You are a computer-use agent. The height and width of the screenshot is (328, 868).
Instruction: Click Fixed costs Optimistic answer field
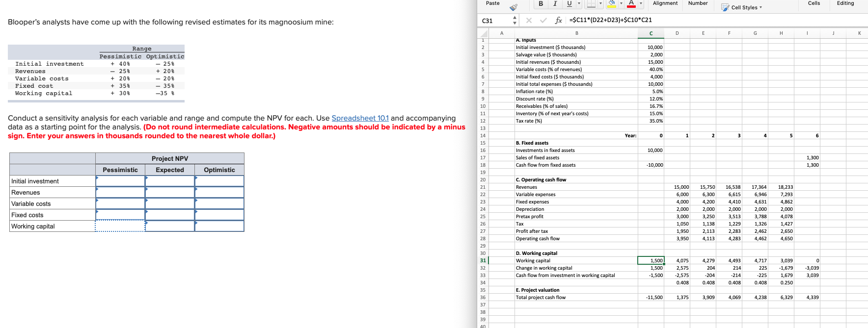(219, 215)
